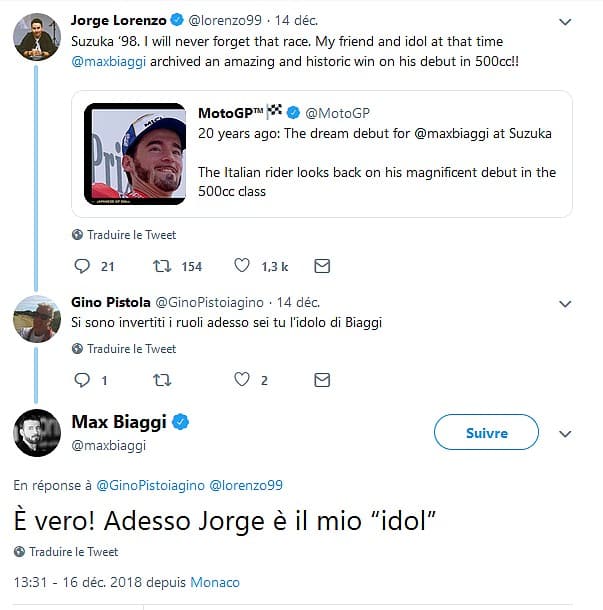The width and height of the screenshot is (603, 610).
Task: Message Gino Pistola's tweet via envelope icon
Action: [322, 380]
